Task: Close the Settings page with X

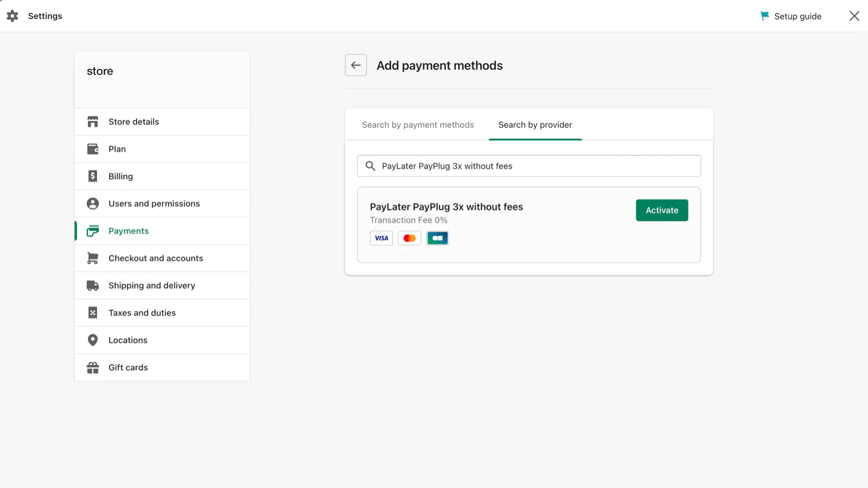Action: tap(854, 16)
